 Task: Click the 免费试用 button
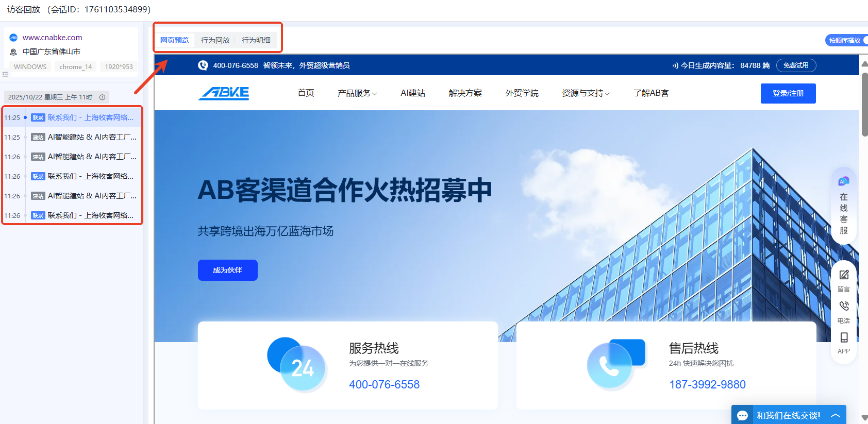(796, 65)
